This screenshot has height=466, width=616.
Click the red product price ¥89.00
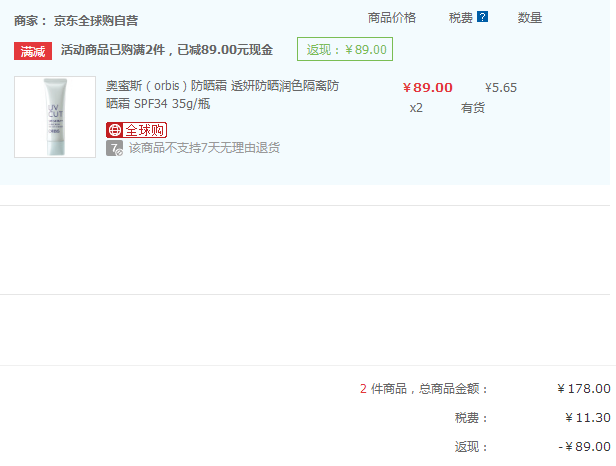427,88
